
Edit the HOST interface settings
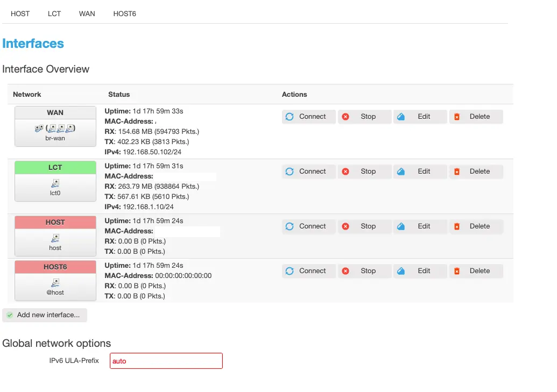click(420, 226)
